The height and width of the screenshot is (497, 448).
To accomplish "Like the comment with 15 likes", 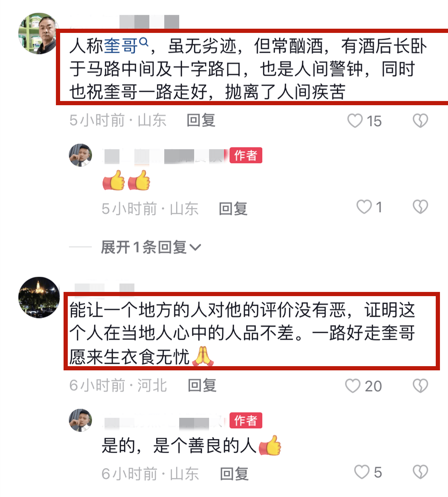I will pyautogui.click(x=355, y=121).
